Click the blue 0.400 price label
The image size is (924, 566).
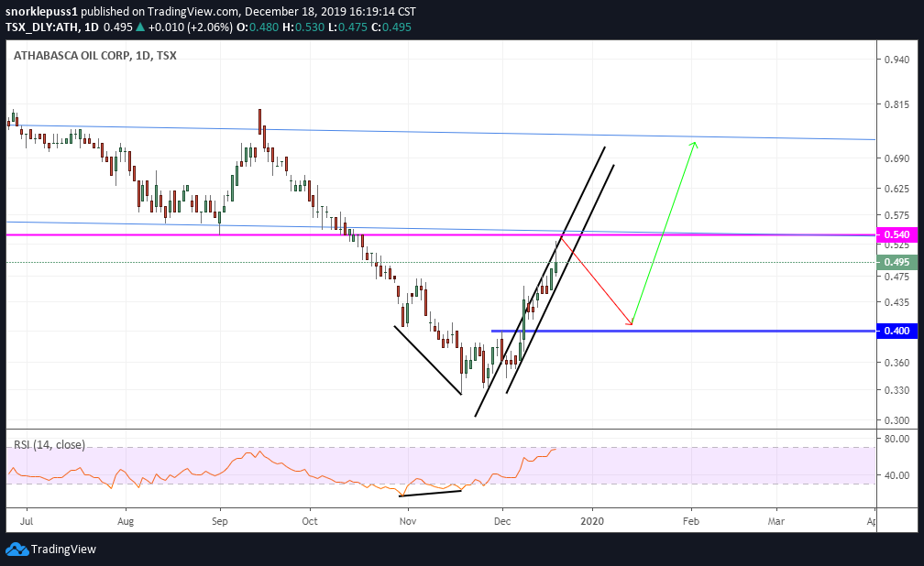tap(896, 331)
